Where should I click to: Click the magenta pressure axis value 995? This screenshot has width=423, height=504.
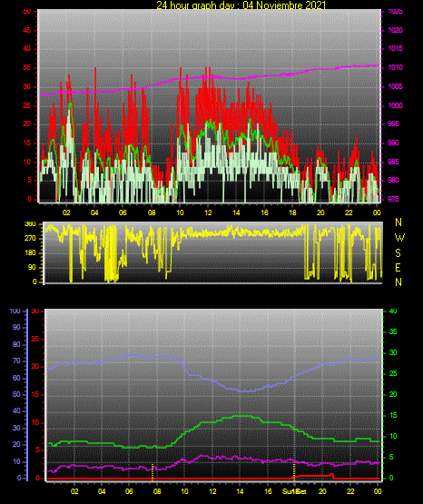(x=393, y=124)
